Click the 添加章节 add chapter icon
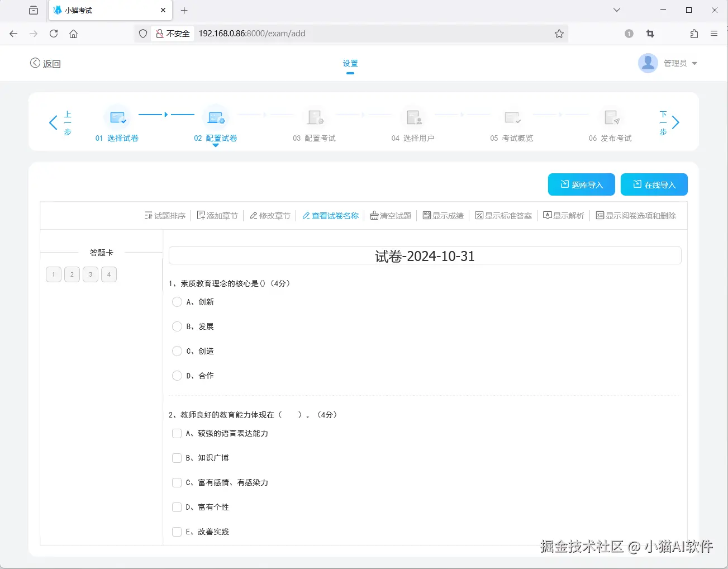The height and width of the screenshot is (569, 728). point(201,215)
